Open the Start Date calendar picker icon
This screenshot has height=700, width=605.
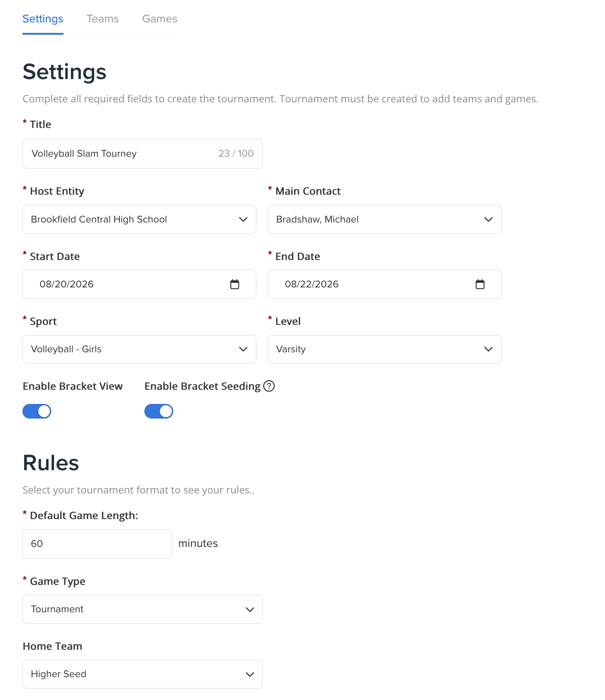234,284
